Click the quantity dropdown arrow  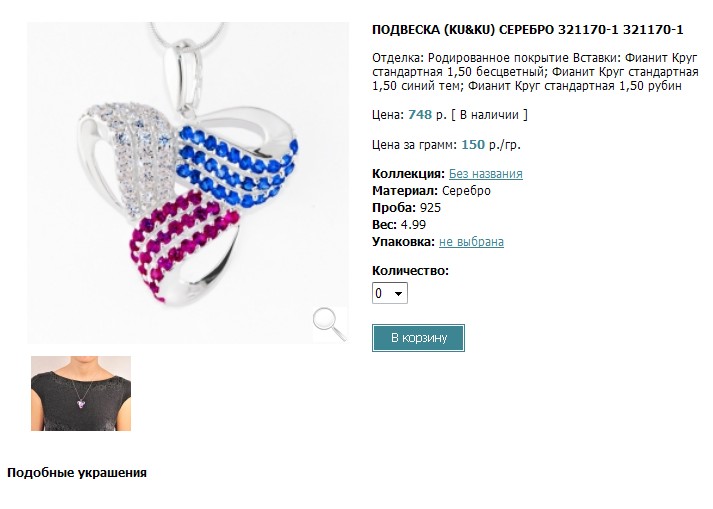[x=398, y=294]
